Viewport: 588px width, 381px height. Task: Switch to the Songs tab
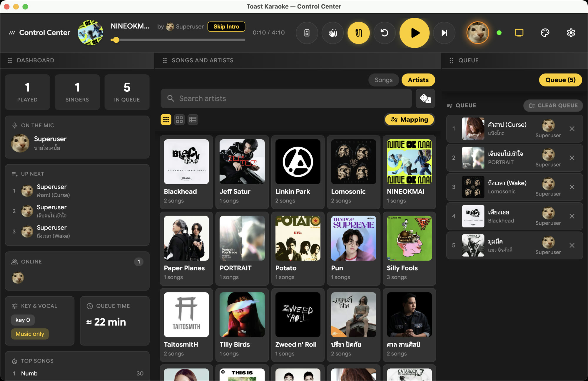click(x=383, y=80)
